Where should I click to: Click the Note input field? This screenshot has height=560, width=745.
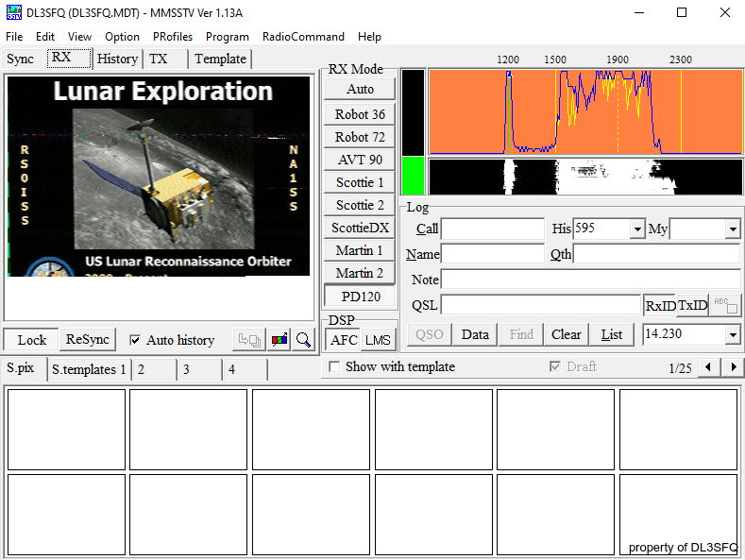coord(590,279)
